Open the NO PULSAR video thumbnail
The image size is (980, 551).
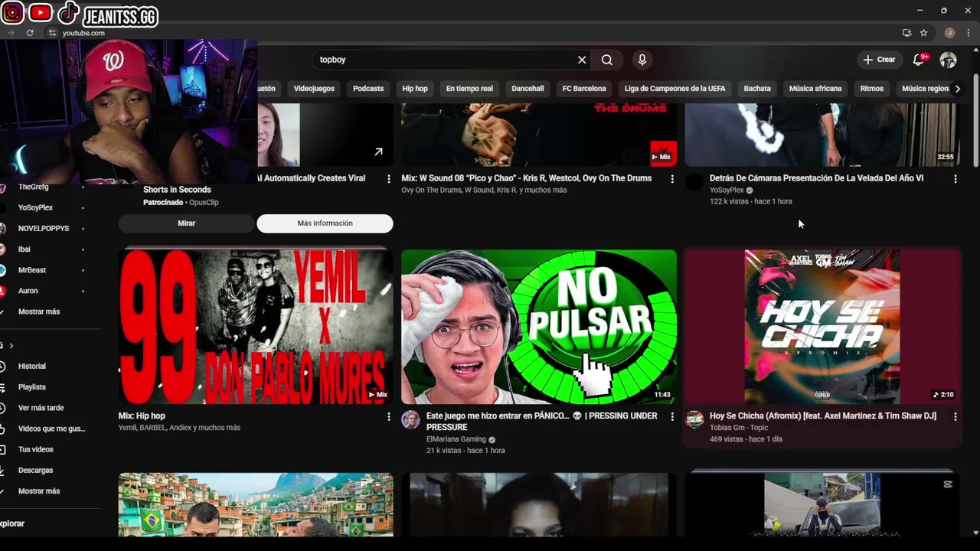click(539, 327)
